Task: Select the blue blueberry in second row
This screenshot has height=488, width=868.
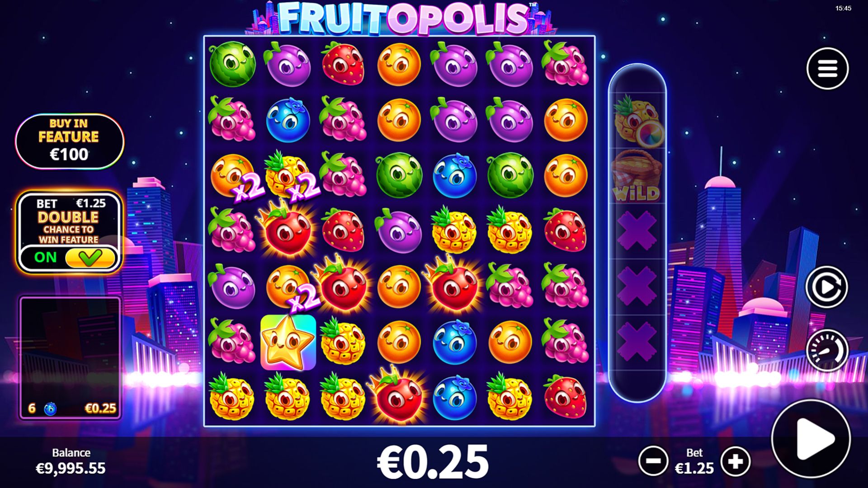Action: tap(288, 120)
